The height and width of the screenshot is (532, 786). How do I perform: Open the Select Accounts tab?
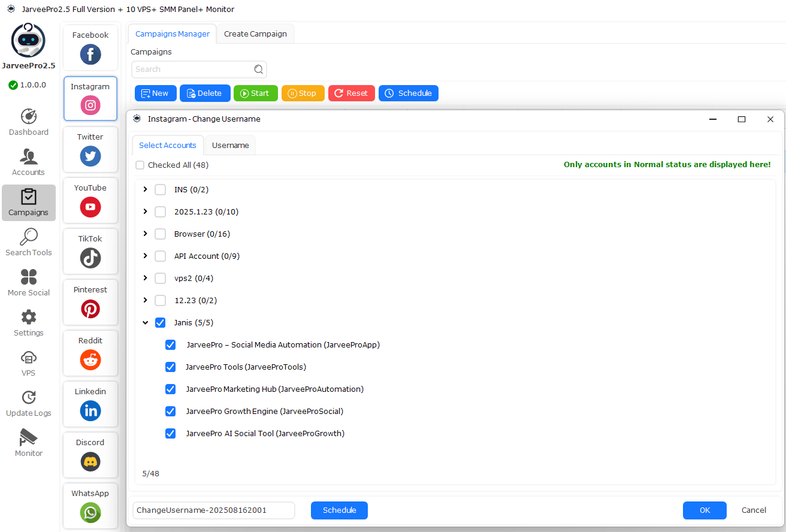coord(168,146)
